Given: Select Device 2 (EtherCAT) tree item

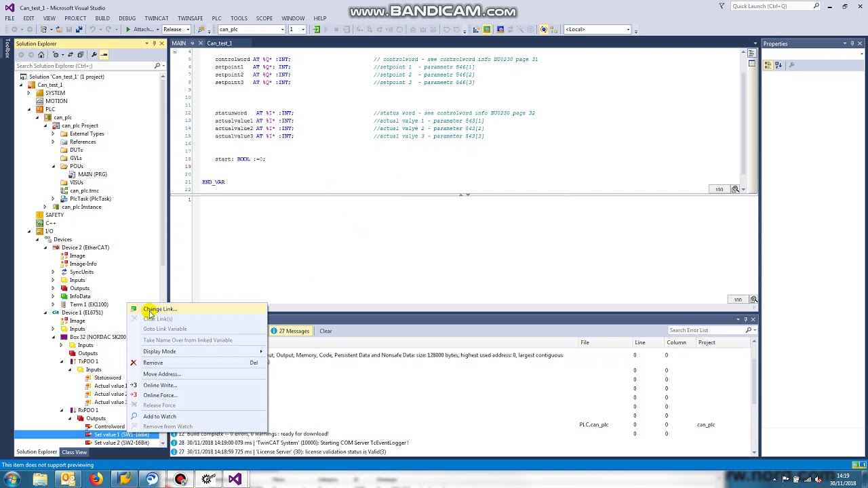Looking at the screenshot, I should [x=85, y=247].
